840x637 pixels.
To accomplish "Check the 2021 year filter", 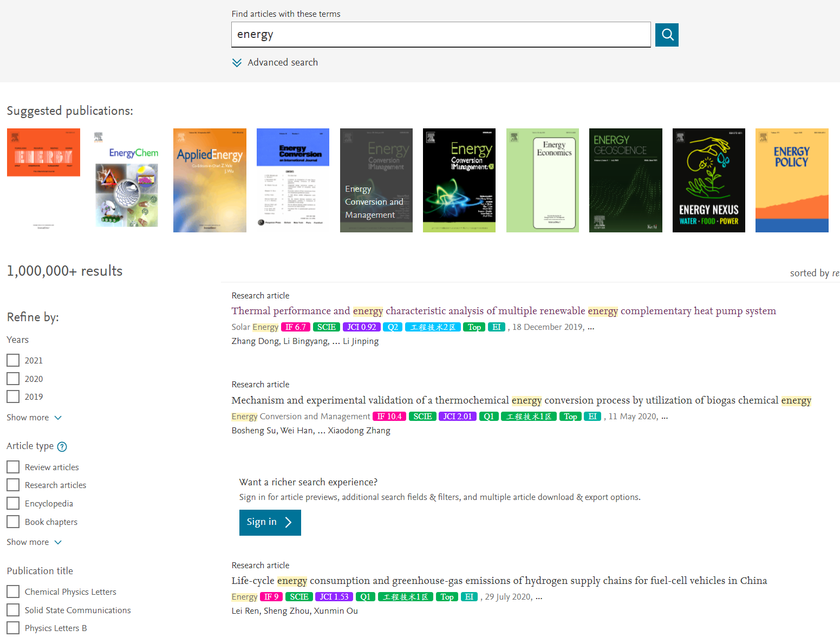I will (12, 360).
